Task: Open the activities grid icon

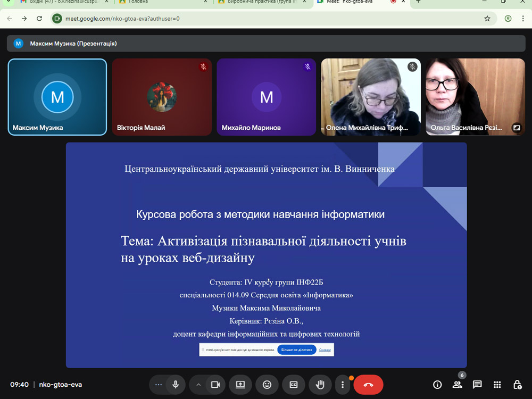Action: tap(497, 385)
